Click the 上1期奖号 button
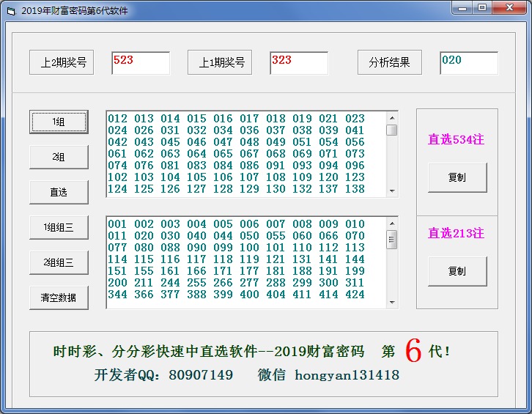Viewport: 532px width, 414px height. click(220, 63)
